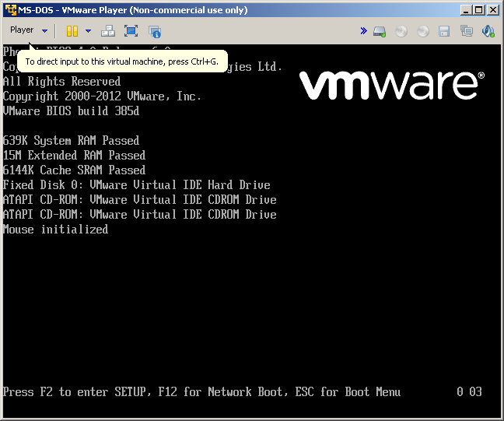
Task: Send Ctrl+Alt+Del to the virtual machine
Action: tap(108, 31)
